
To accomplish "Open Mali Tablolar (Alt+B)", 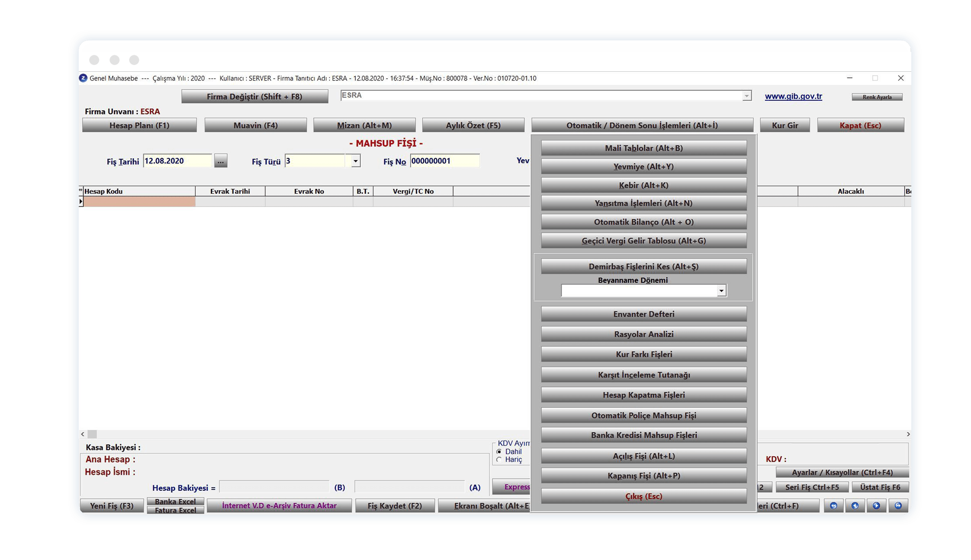I will (x=643, y=148).
